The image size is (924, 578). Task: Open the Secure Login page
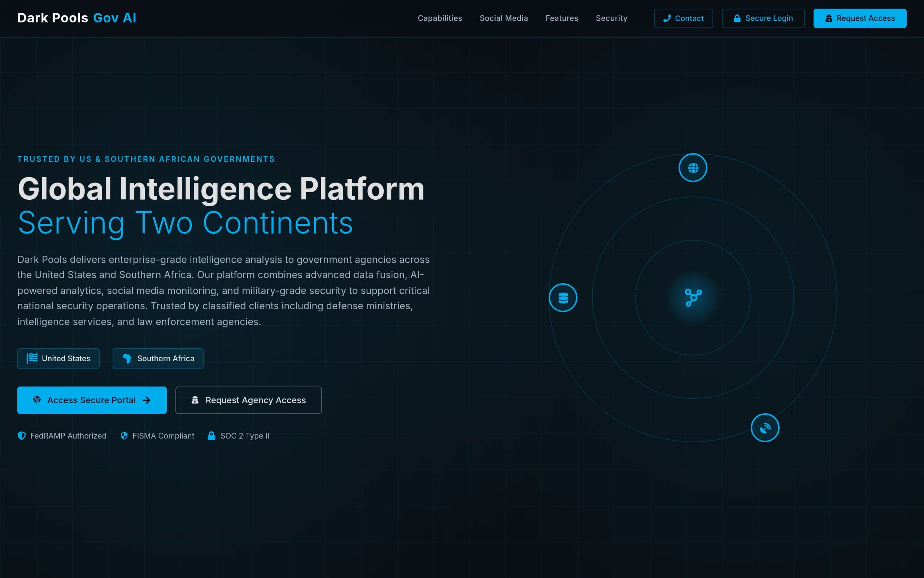tap(763, 18)
